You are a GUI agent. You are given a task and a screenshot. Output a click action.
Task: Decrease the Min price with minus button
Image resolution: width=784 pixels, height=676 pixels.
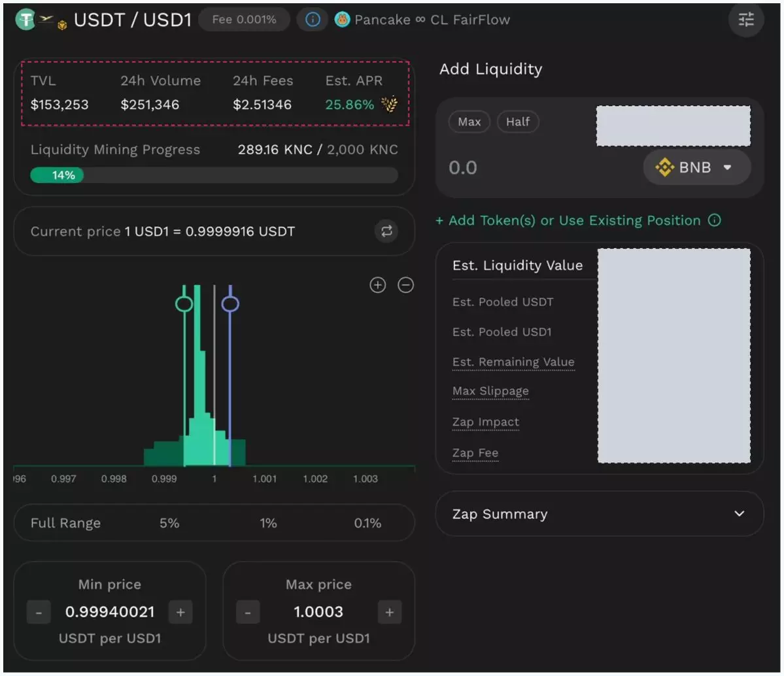tap(39, 613)
